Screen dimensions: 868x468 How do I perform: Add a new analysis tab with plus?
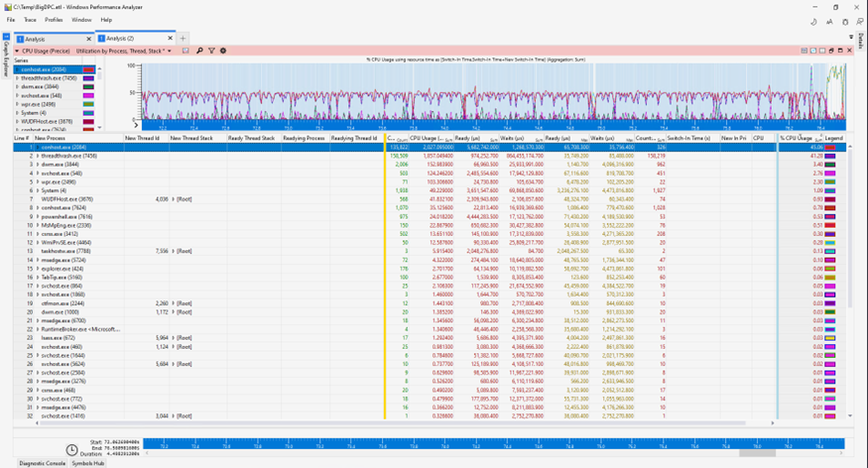(x=183, y=38)
